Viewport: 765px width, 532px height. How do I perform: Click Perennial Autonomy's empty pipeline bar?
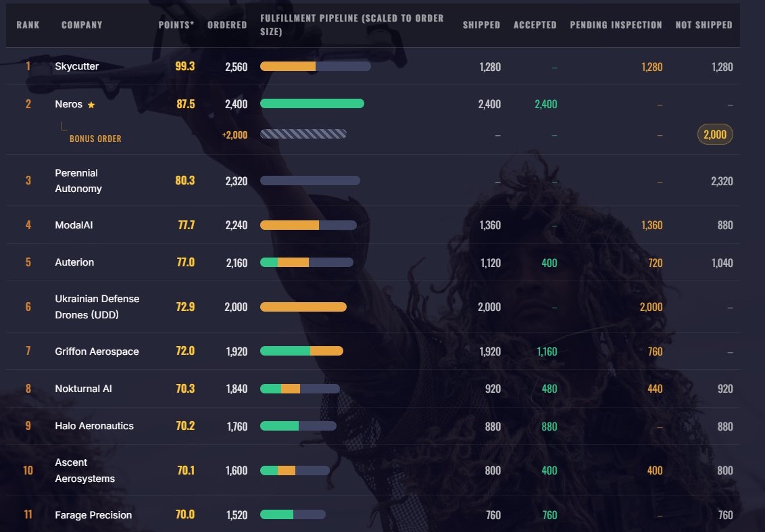click(x=310, y=180)
